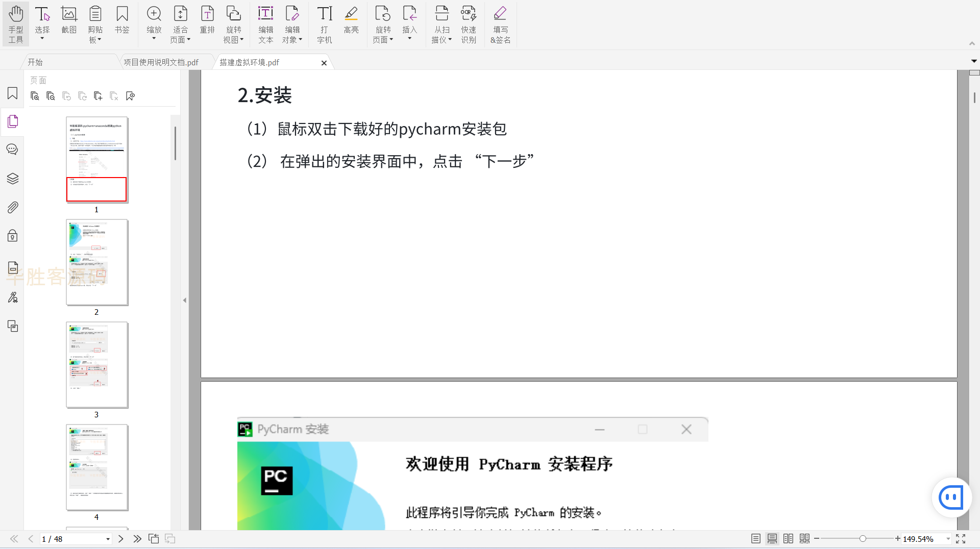Jump to the last page
Image resolution: width=980 pixels, height=549 pixels.
click(x=137, y=539)
